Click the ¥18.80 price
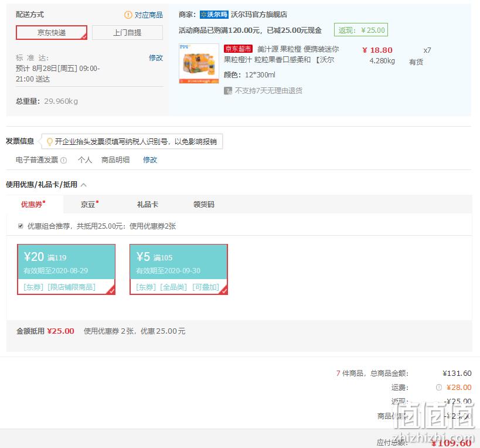The width and height of the screenshot is (480, 448). 377,50
